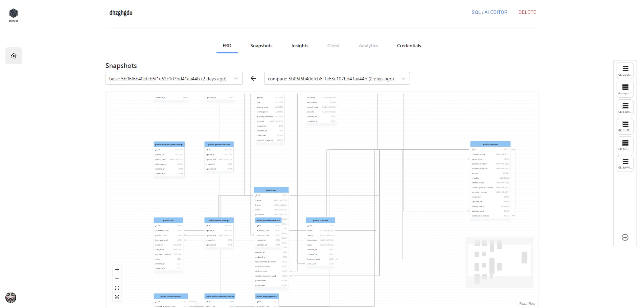Zoom out on the ERD canvas
Viewport: 644px width, 308px height.
pos(117,279)
